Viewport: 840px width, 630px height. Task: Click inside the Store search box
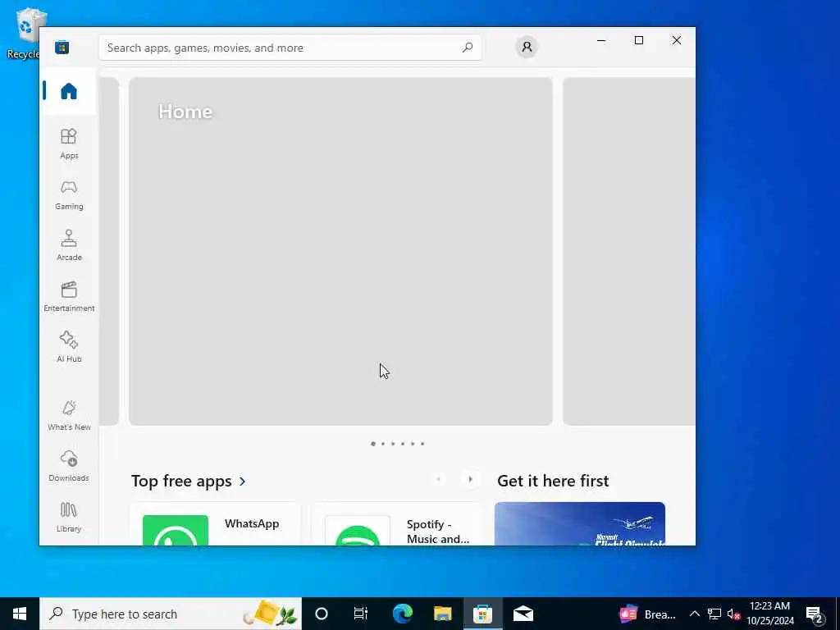pyautogui.click(x=290, y=48)
